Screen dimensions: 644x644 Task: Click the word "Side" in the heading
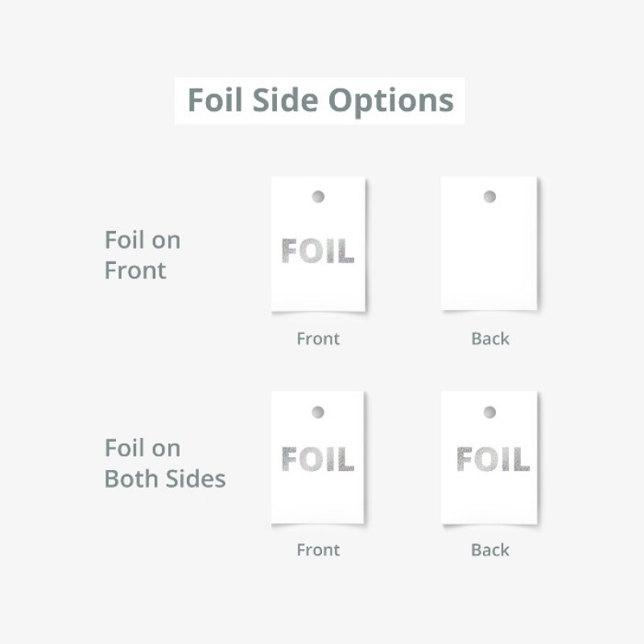282,101
